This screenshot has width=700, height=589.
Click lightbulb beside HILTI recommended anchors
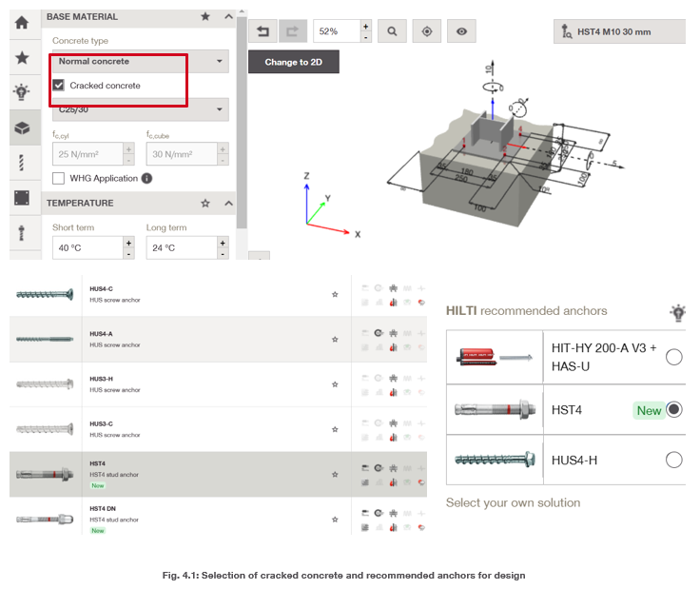coord(677,313)
